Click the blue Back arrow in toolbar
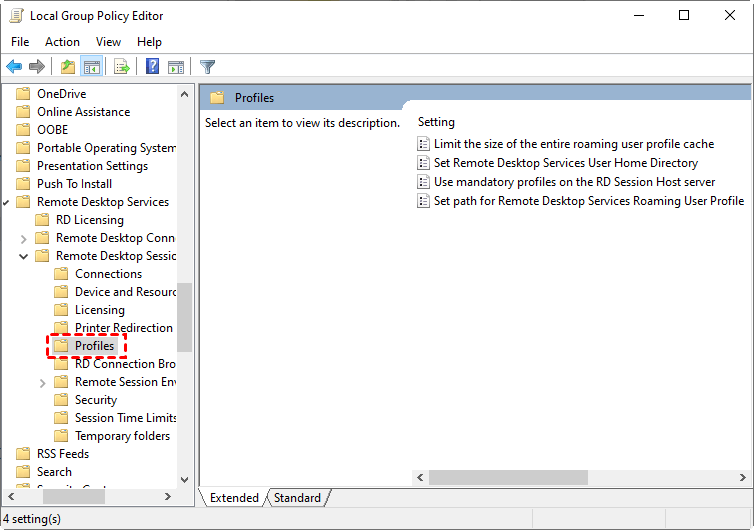Screen dimensions: 754x530 click(14, 67)
